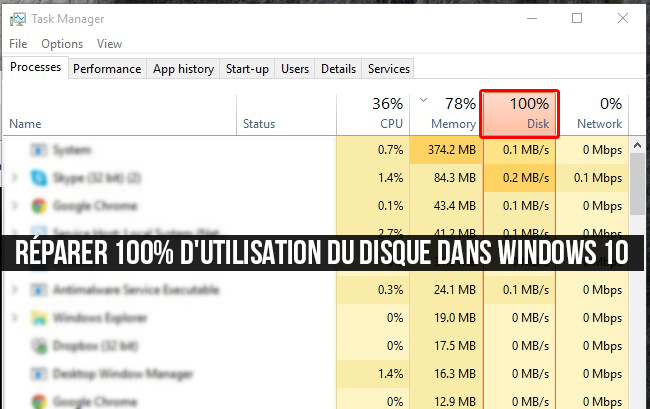
Task: Click the first Google Chrome process icon
Action: [x=39, y=206]
